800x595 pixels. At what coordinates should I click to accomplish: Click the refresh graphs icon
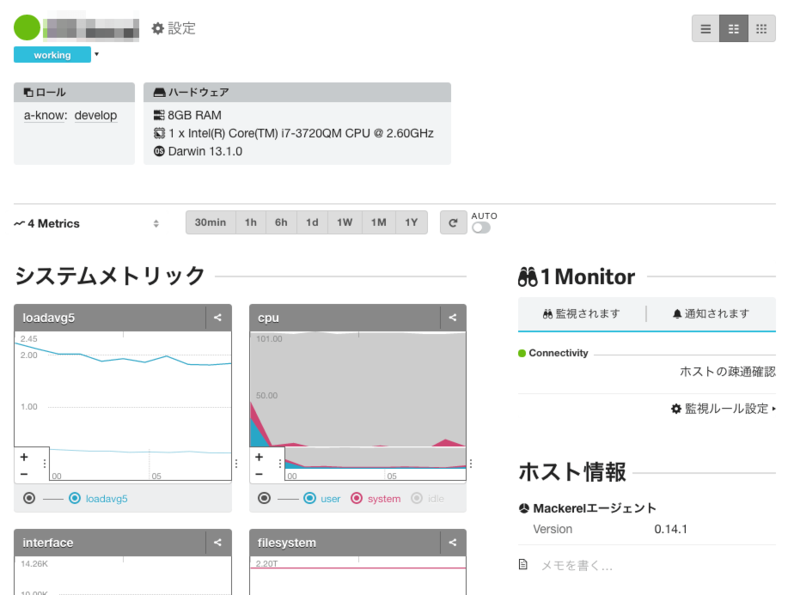point(453,222)
